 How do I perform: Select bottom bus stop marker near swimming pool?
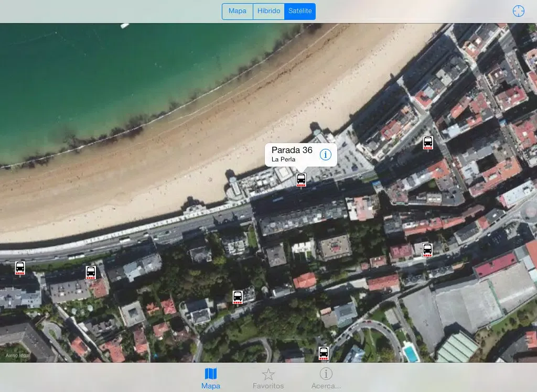[x=324, y=353]
